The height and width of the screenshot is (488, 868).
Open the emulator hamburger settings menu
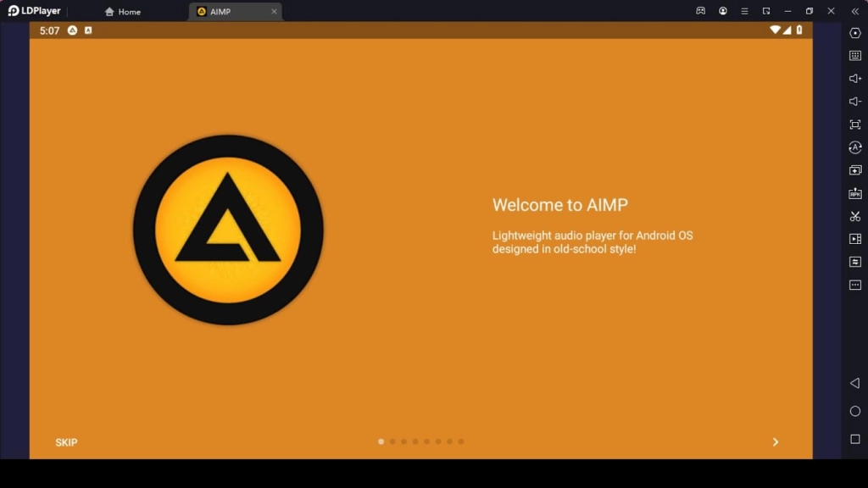tap(744, 11)
